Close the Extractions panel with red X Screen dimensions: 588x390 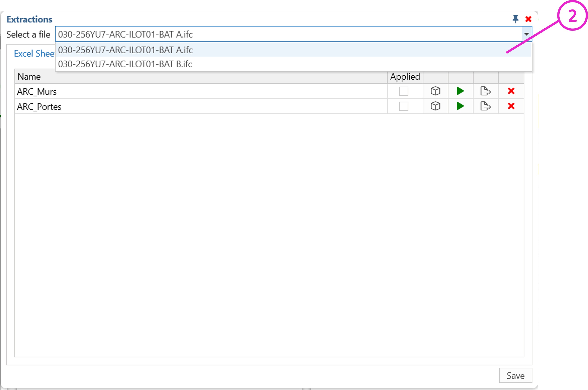click(x=528, y=19)
